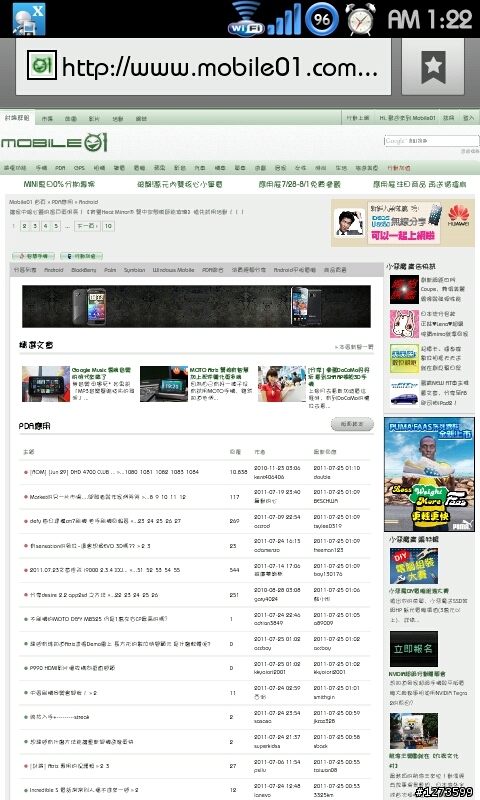The height and width of the screenshot is (800, 480).
Task: Click the green sign-up now banner
Action: click(414, 649)
